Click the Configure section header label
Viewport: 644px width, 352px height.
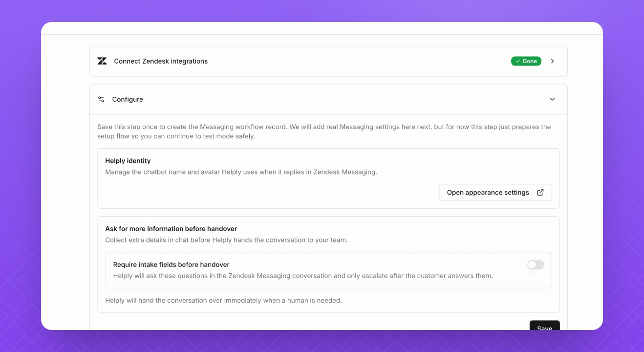click(128, 99)
